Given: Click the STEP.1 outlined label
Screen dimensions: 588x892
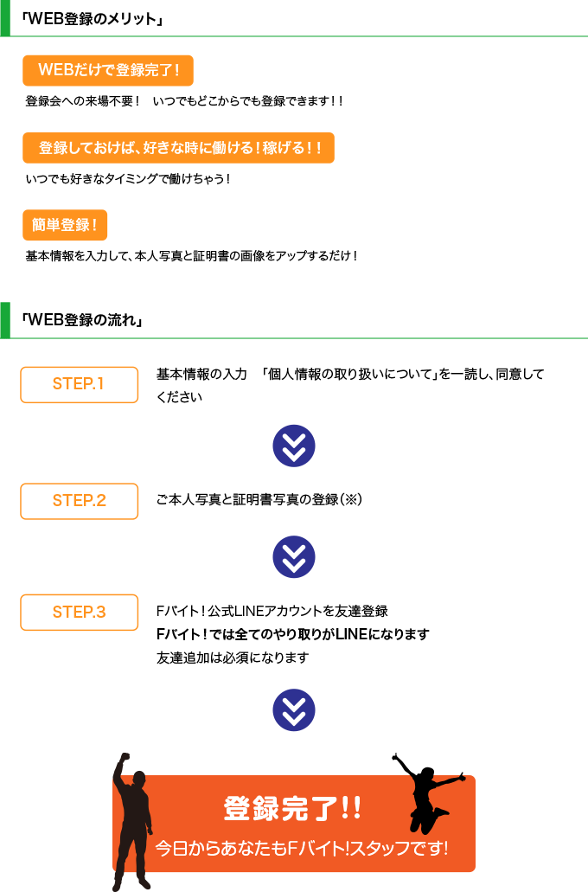Looking at the screenshot, I should click(79, 385).
